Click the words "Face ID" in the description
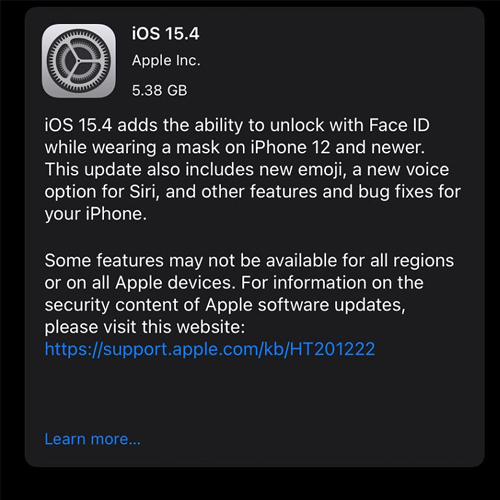This screenshot has height=500, width=500. [x=399, y=125]
